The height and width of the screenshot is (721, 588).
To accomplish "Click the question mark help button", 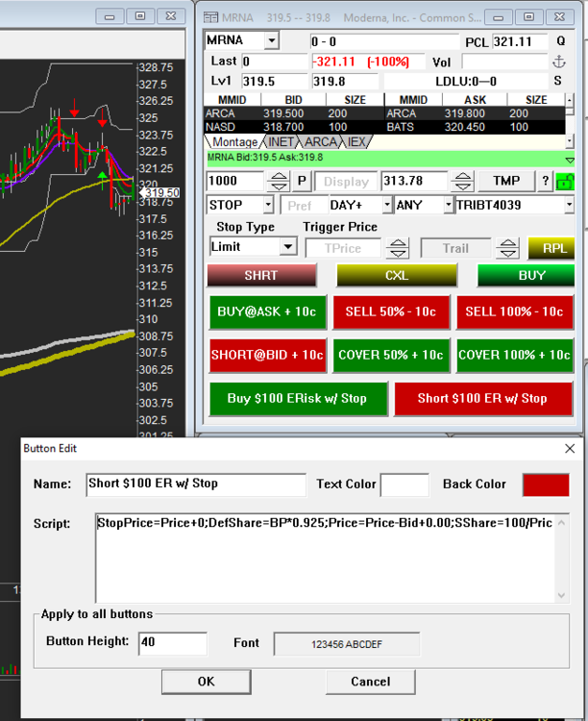I will click(x=545, y=181).
